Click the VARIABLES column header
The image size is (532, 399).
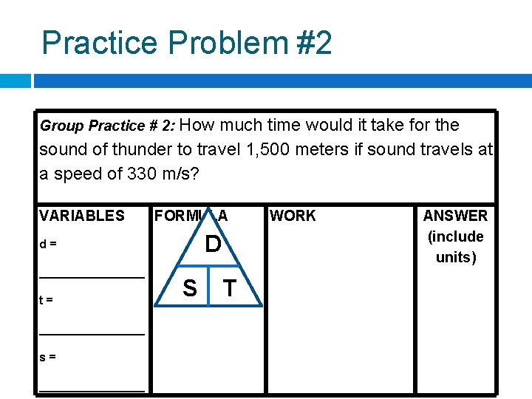tap(82, 216)
